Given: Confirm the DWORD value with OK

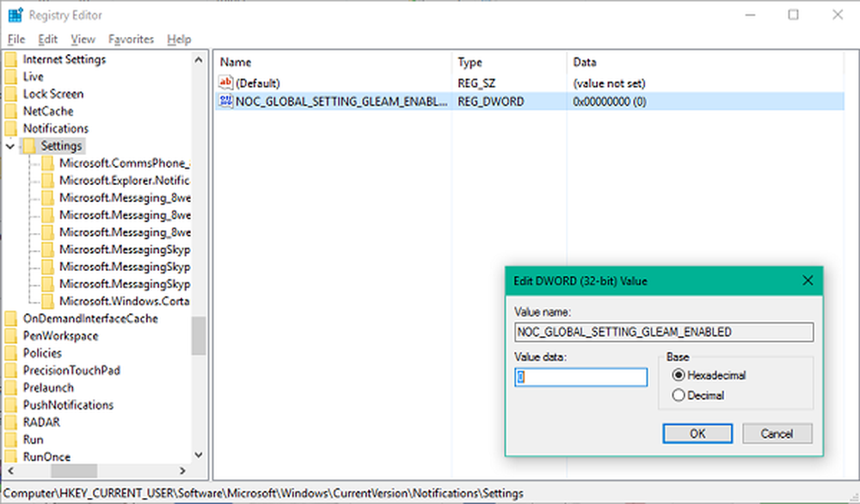Looking at the screenshot, I should [x=697, y=433].
